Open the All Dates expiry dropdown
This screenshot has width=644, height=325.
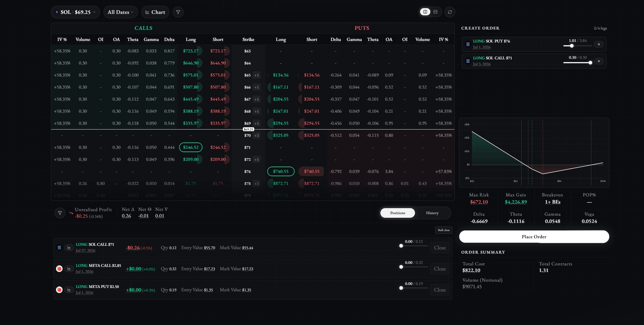pos(120,12)
